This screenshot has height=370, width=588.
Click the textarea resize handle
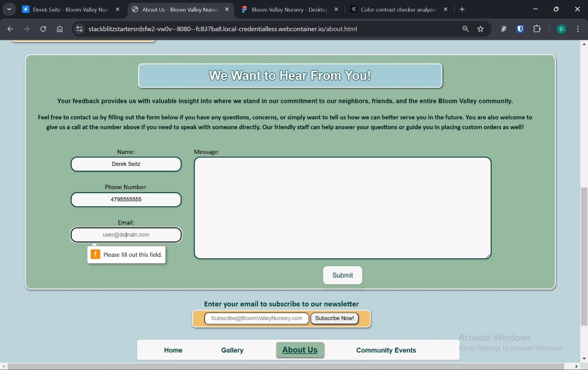coord(488,256)
